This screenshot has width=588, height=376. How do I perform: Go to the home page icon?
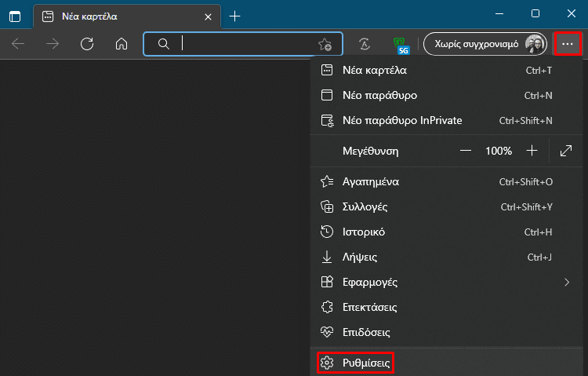[121, 44]
